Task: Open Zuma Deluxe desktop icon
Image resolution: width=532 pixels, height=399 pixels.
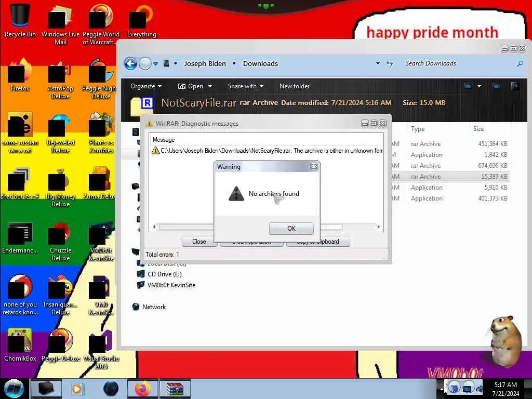Action: [x=99, y=183]
